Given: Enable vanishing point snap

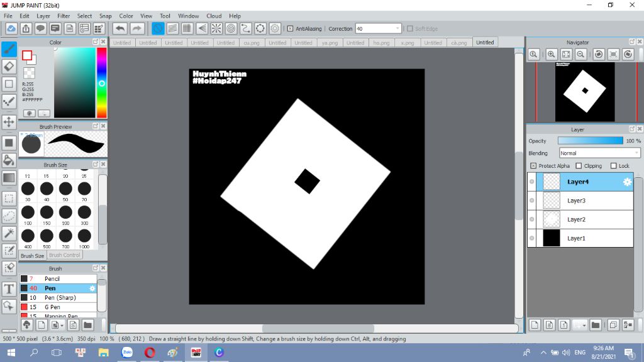Looking at the screenshot, I should click(202, 28).
